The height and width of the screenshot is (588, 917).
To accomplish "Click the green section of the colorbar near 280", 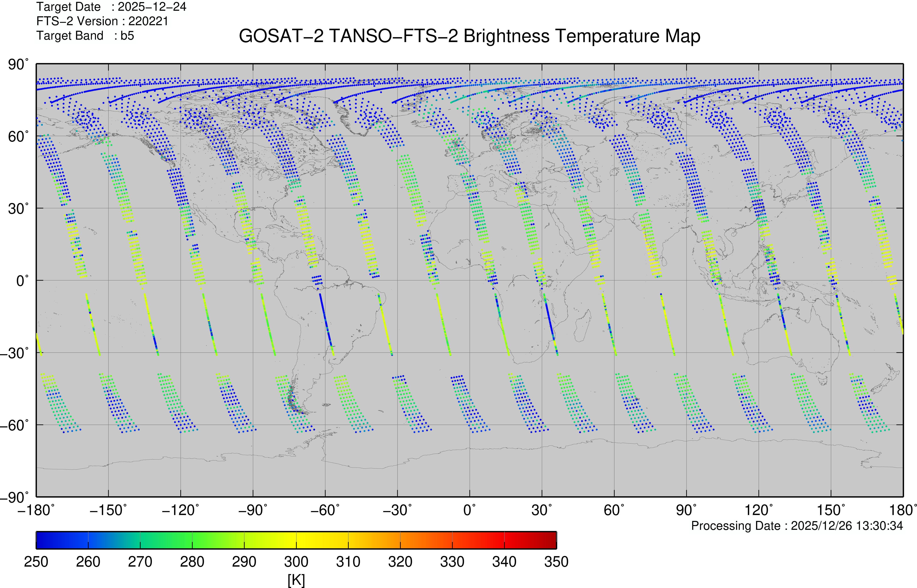I will (x=192, y=540).
